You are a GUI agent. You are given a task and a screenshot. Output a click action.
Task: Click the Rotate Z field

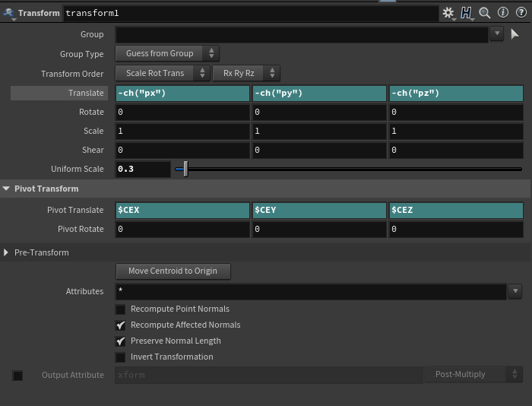coord(456,113)
